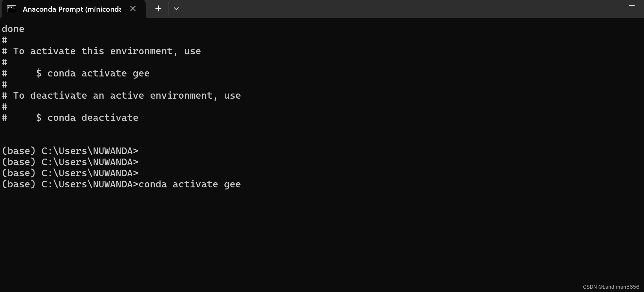Click the last (base) prompt line
644x292 pixels.
(121, 184)
